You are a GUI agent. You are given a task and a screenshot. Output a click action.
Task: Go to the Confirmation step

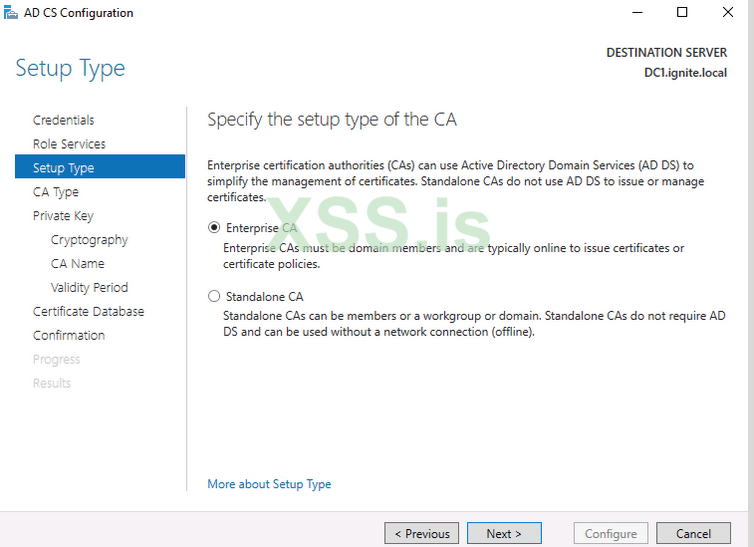pyautogui.click(x=68, y=336)
